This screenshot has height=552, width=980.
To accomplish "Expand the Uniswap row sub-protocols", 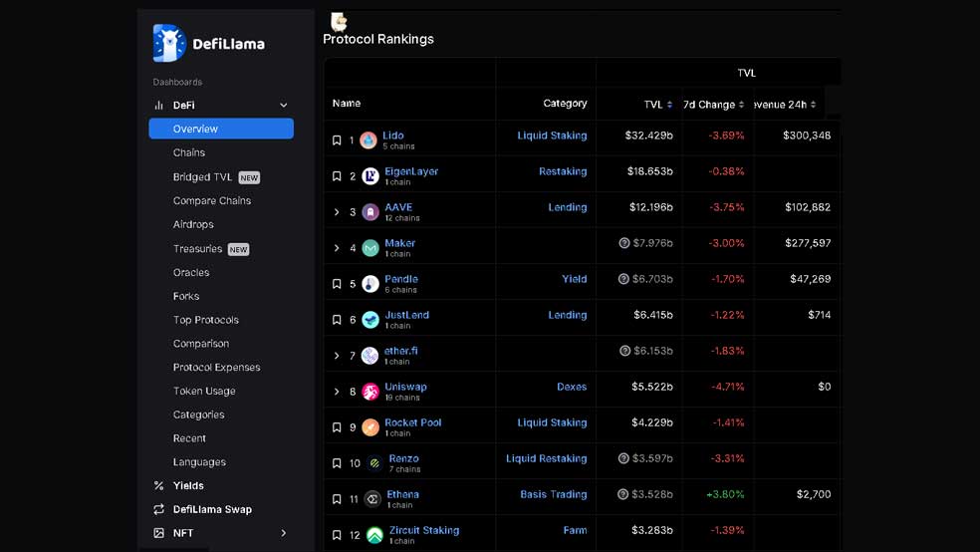I will pos(337,392).
